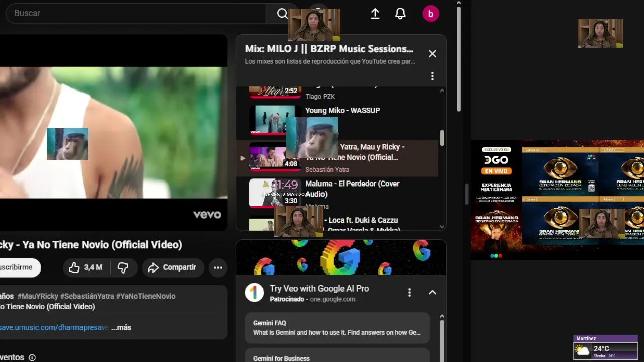Open the umusic.com presave link

[x=54, y=328]
